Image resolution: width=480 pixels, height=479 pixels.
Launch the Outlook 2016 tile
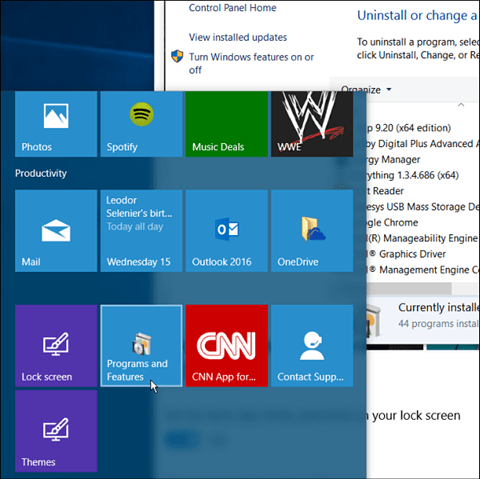pyautogui.click(x=227, y=231)
